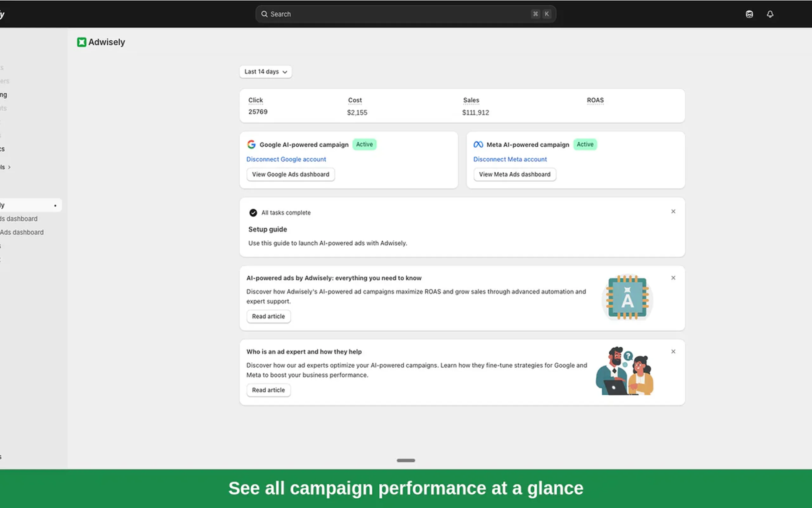Open View Meta Ads dashboard
This screenshot has width=812, height=508.
(x=515, y=174)
